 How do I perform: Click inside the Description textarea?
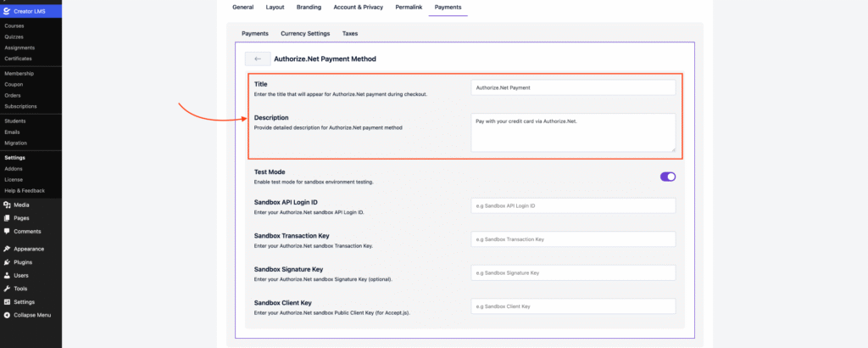click(x=574, y=132)
